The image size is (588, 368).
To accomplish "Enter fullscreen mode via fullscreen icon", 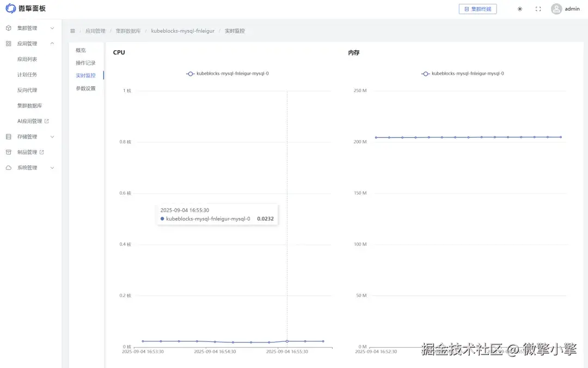I will (x=538, y=9).
